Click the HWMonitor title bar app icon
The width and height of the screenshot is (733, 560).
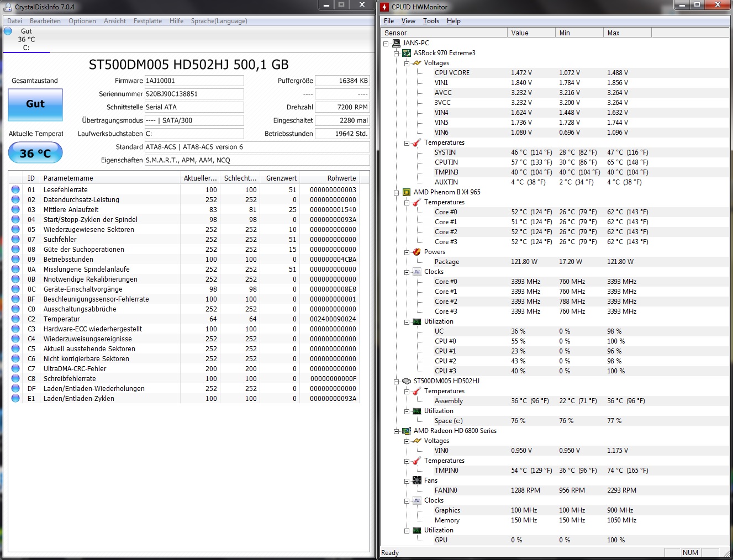[x=384, y=7]
